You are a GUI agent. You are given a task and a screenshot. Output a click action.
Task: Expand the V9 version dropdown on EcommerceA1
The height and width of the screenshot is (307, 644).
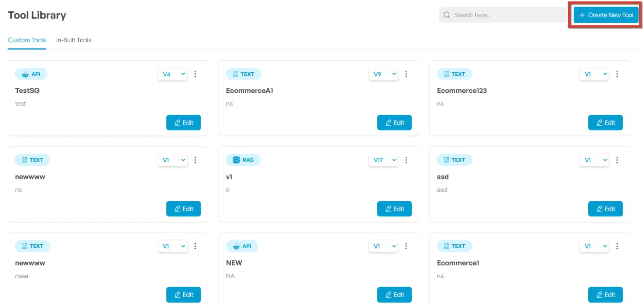coord(383,74)
